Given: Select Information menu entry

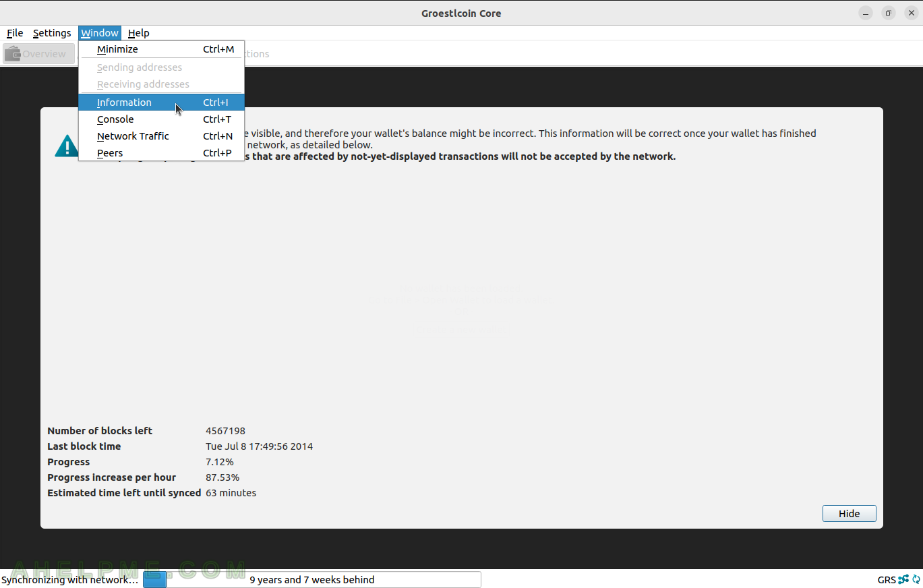Looking at the screenshot, I should (161, 102).
